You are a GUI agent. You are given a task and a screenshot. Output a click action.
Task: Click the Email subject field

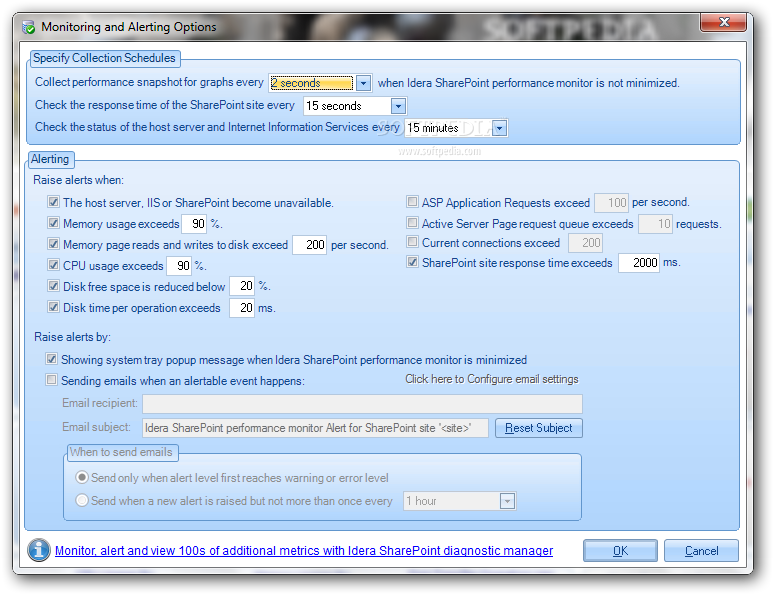(x=315, y=428)
